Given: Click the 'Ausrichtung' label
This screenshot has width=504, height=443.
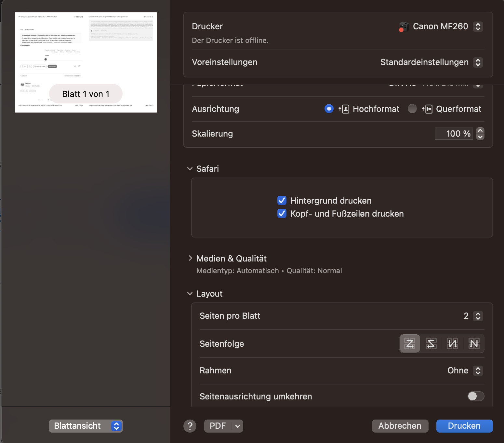Looking at the screenshot, I should click(x=216, y=109).
